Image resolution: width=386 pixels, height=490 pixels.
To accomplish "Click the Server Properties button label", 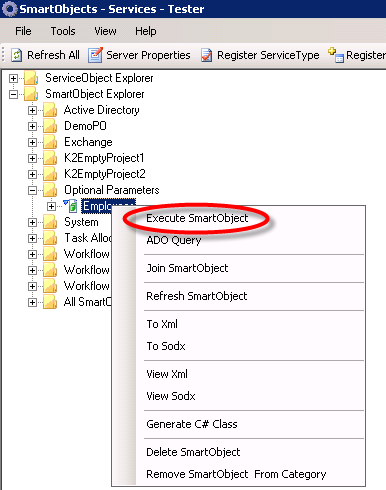I will click(148, 55).
